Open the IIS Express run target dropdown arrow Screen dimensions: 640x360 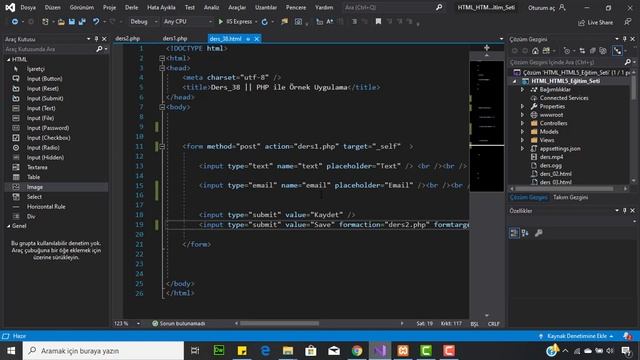[256, 22]
